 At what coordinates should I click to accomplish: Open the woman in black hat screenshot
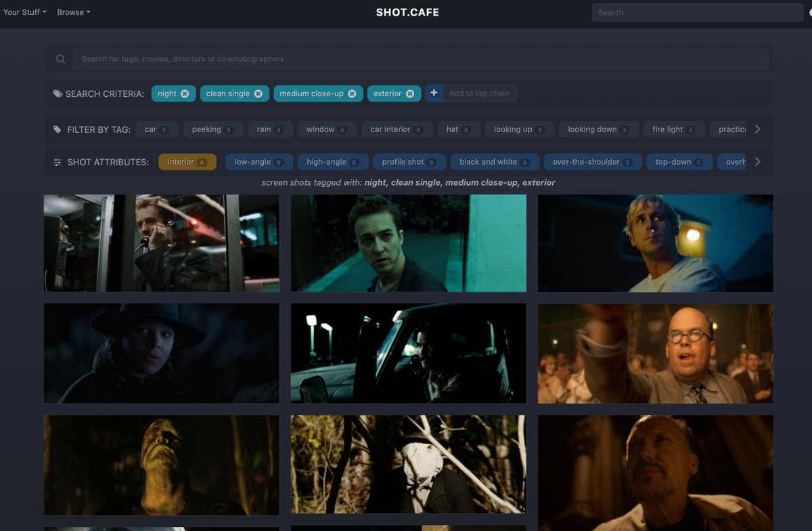click(x=162, y=353)
